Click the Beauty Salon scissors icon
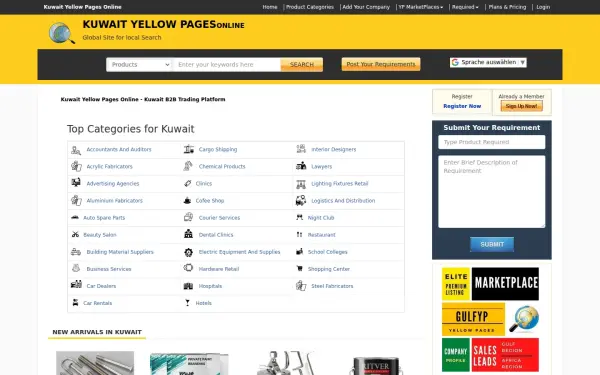 [75, 235]
